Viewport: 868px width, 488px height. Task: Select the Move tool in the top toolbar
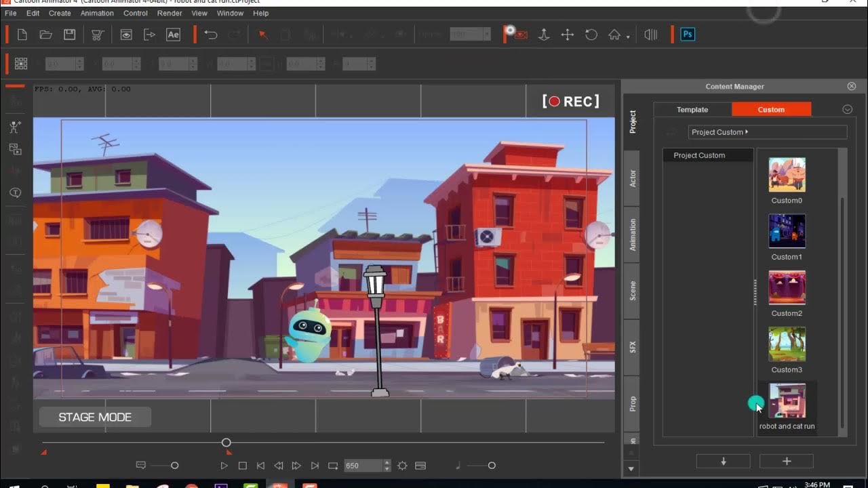[567, 35]
